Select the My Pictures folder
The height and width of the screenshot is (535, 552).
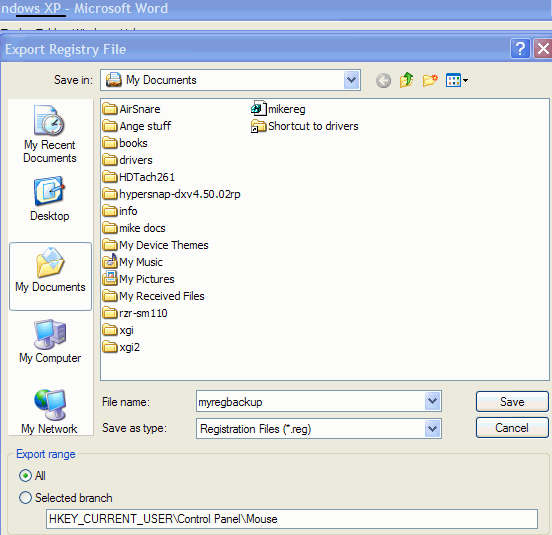138,279
